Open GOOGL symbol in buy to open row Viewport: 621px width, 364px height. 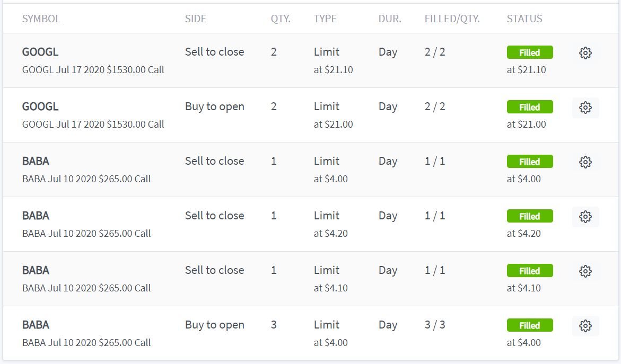coord(40,106)
